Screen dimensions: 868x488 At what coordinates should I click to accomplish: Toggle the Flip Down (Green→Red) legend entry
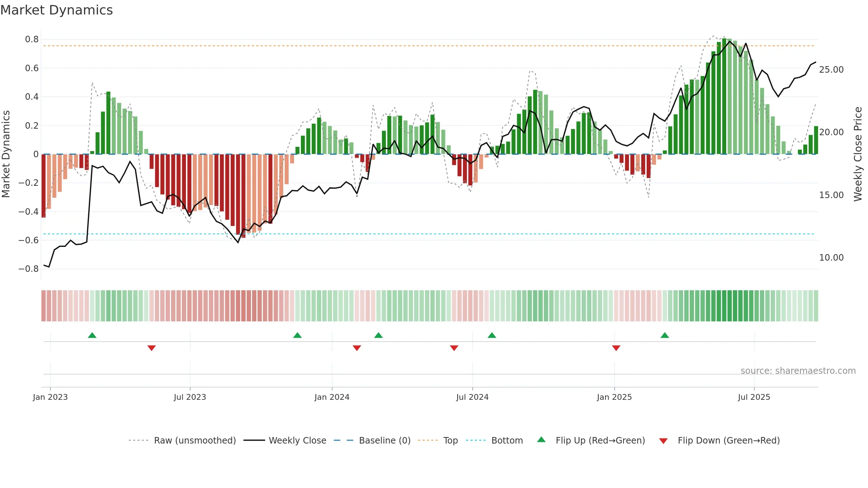[719, 440]
